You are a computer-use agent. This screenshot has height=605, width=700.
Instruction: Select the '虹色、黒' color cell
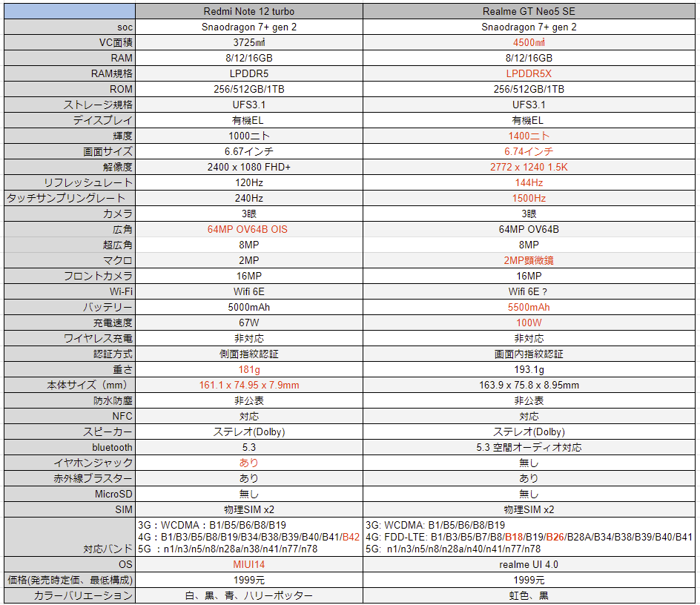coord(529,595)
